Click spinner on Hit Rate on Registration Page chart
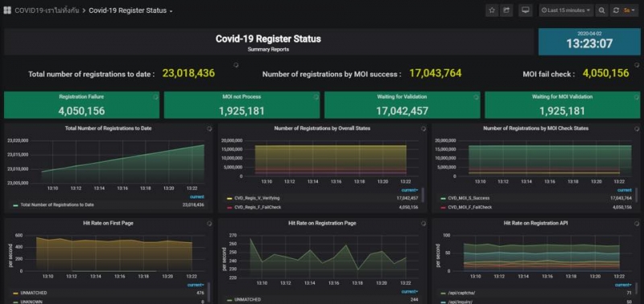Viewport: 644px width, 304px height. (x=423, y=224)
